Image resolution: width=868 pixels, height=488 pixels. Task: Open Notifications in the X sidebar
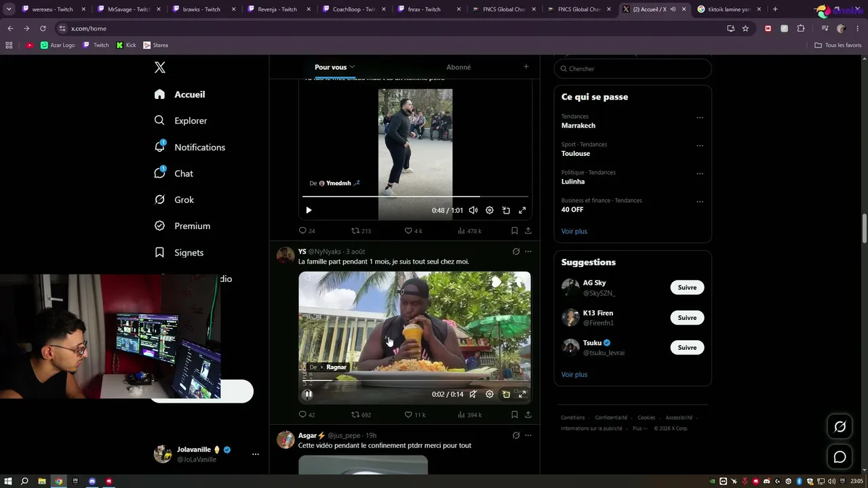(190, 147)
